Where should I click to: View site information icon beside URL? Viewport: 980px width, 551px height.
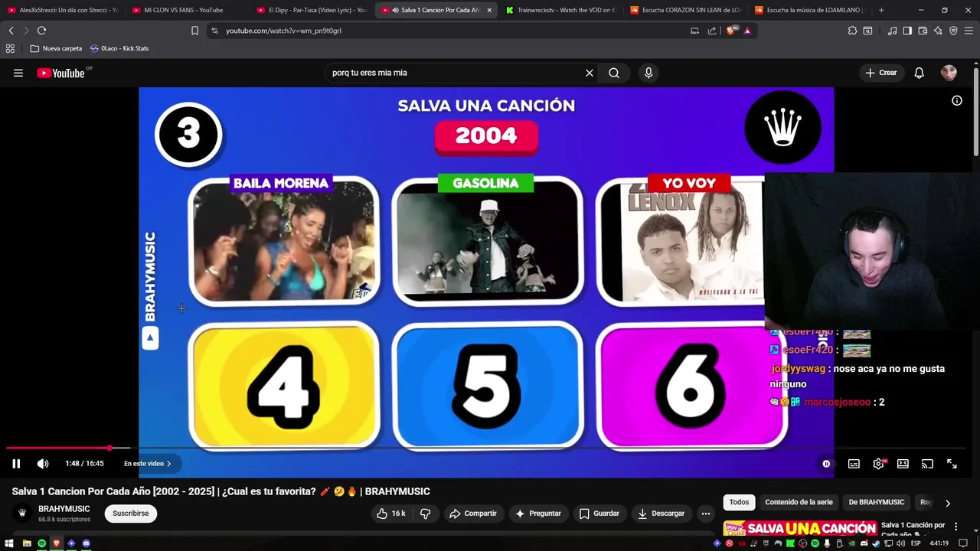click(x=215, y=31)
